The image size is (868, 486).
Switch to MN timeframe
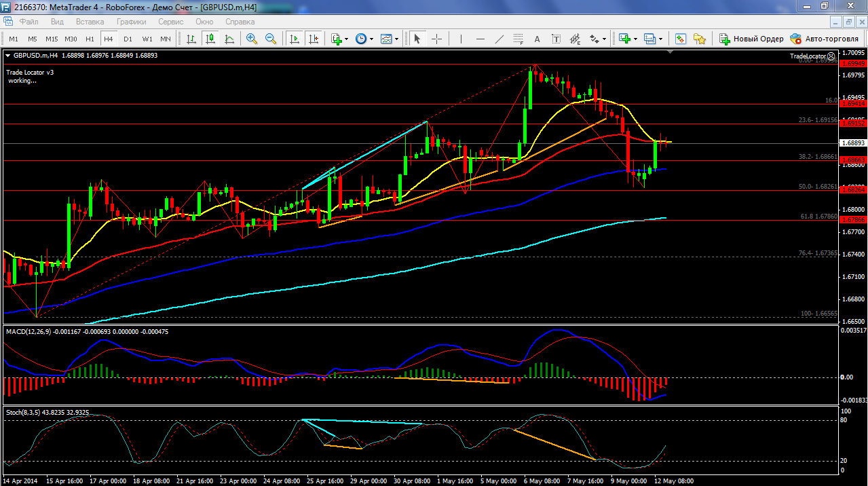(166, 39)
